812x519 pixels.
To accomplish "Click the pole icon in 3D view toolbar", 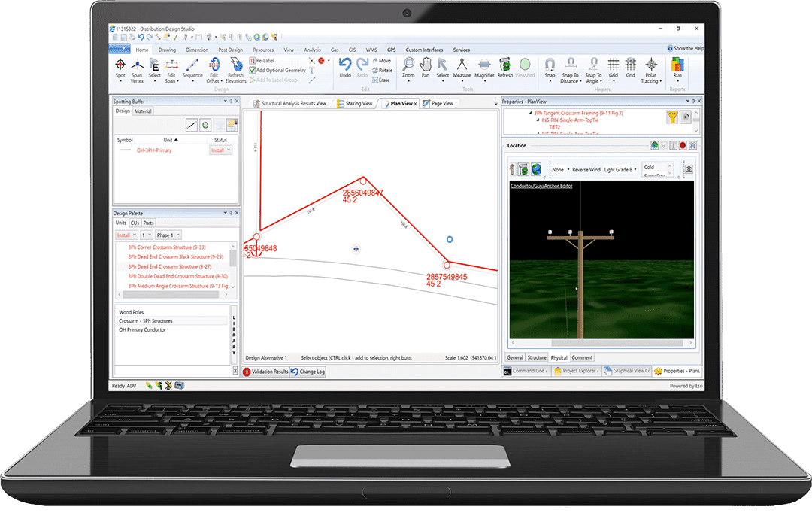I will (513, 169).
